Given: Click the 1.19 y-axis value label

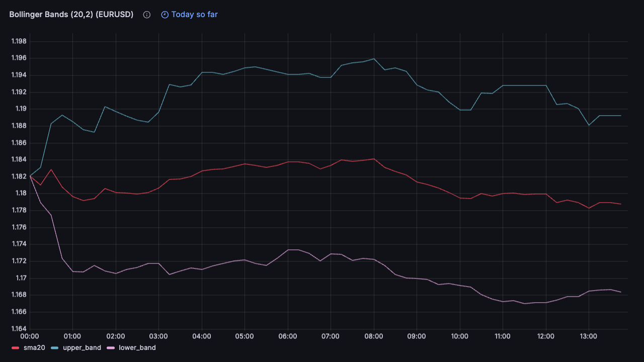Looking at the screenshot, I should click(x=20, y=109).
